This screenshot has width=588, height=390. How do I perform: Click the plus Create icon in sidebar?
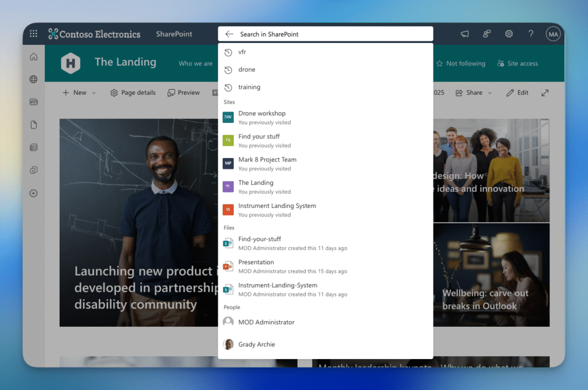click(34, 194)
